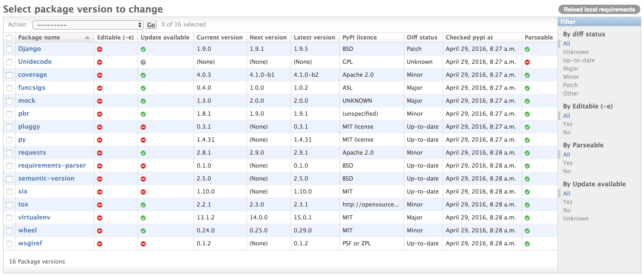Screen dimensions: 644x276
Task: Sort by Latest version column
Action: point(314,37)
